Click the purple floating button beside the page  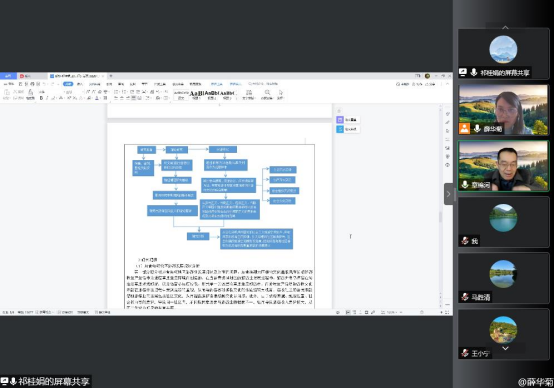click(x=340, y=120)
